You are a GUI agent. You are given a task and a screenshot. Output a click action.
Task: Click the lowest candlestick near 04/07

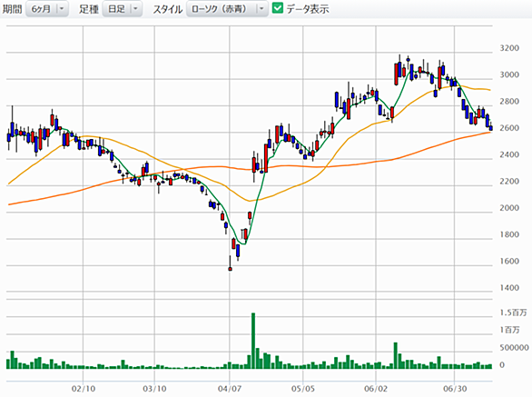click(x=230, y=269)
